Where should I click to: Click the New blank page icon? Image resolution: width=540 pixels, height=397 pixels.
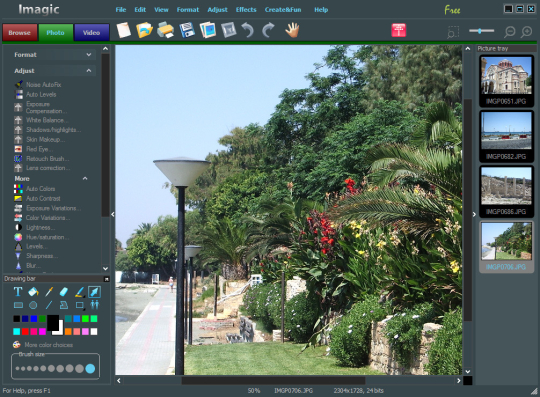click(123, 30)
